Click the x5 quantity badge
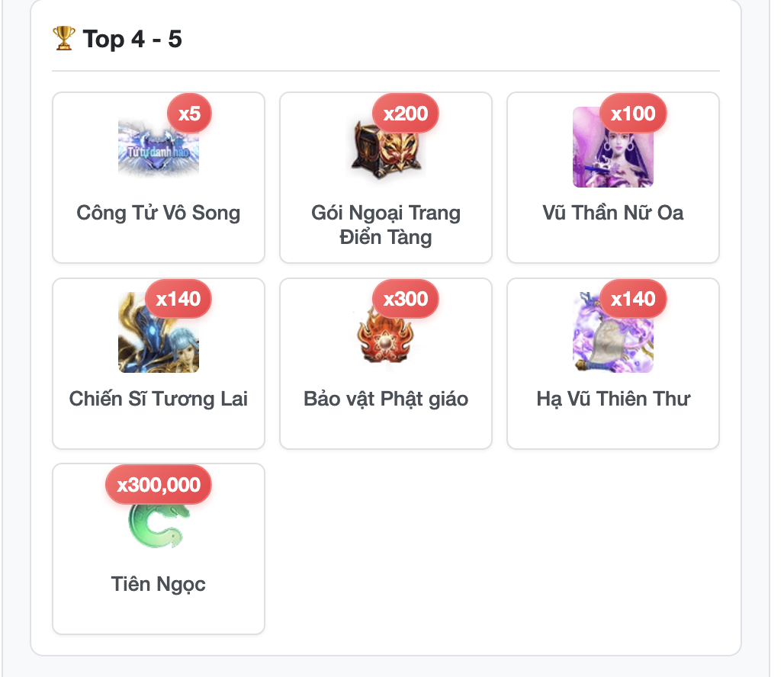Image resolution: width=784 pixels, height=677 pixels. (189, 114)
